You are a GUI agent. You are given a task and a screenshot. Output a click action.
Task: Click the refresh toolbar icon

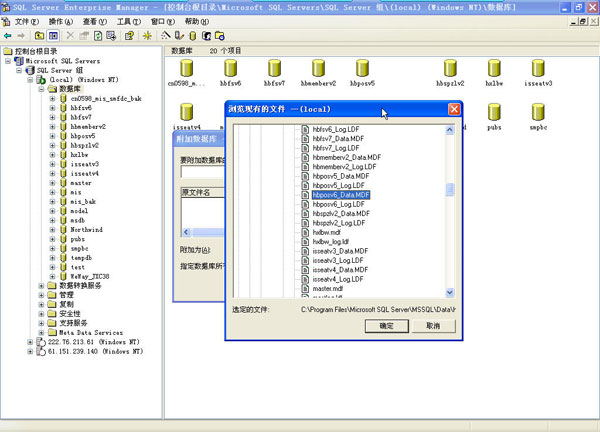click(x=98, y=36)
